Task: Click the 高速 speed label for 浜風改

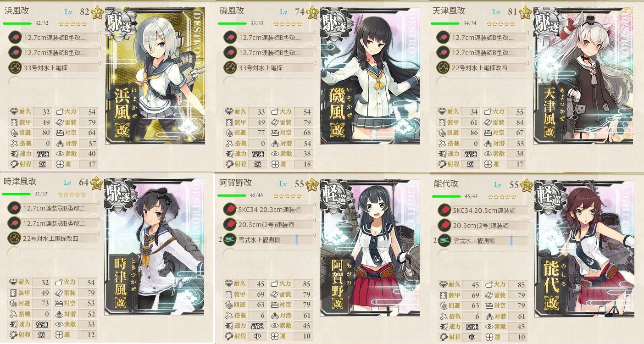Action: pos(42,154)
